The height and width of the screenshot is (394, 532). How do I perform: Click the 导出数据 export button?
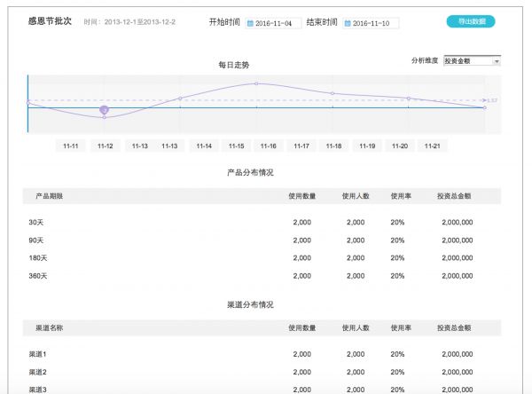tap(471, 21)
